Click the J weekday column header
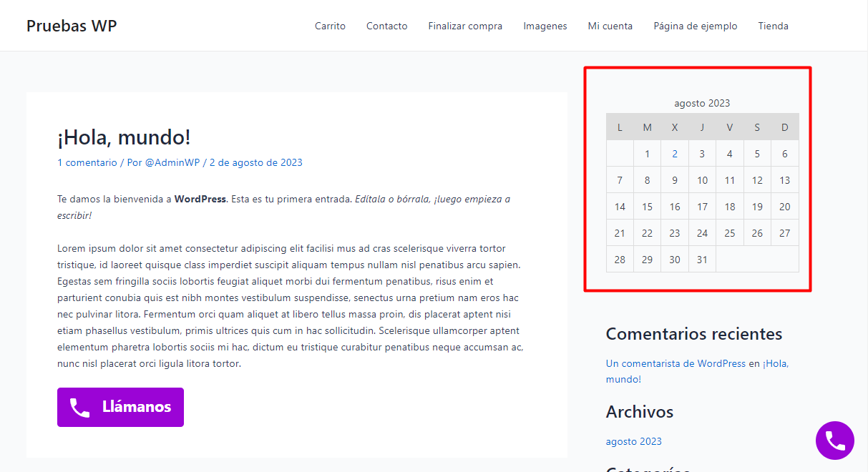 [702, 127]
